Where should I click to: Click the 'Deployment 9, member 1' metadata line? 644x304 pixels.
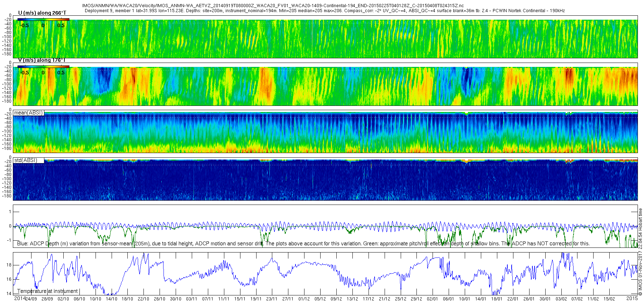(x=325, y=11)
